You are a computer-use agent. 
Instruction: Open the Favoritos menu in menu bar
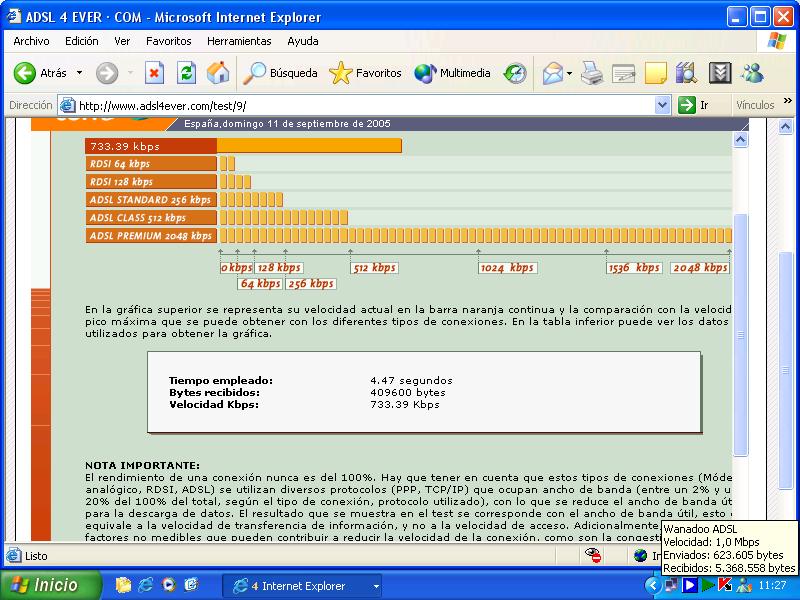pos(168,41)
